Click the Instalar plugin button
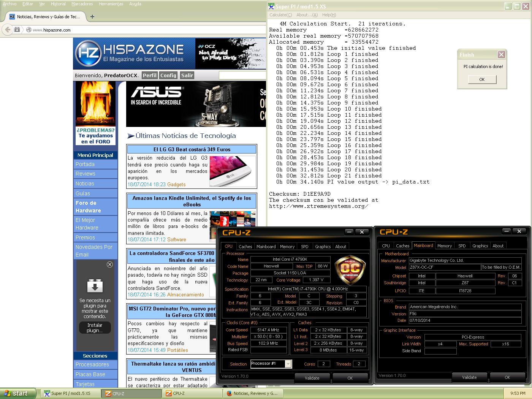The image size is (532, 399). pos(95,328)
